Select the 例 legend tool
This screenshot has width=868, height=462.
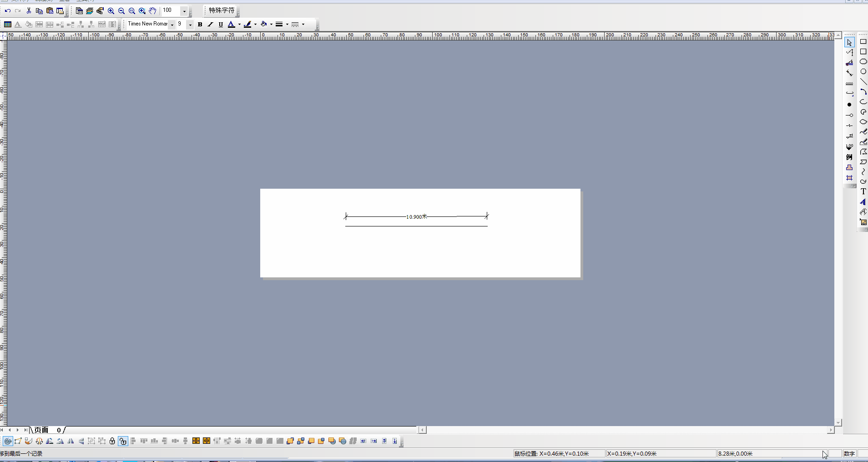click(849, 157)
